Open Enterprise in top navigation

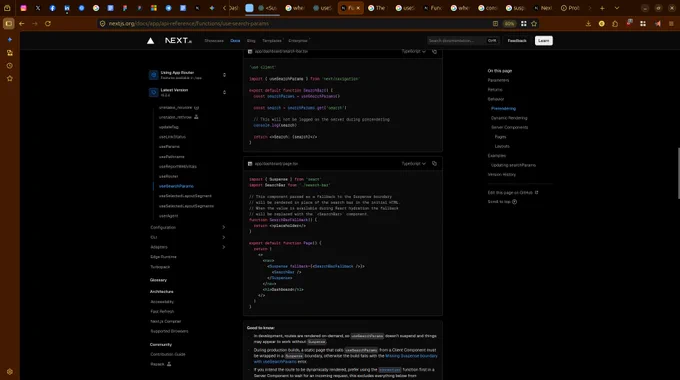pos(298,41)
